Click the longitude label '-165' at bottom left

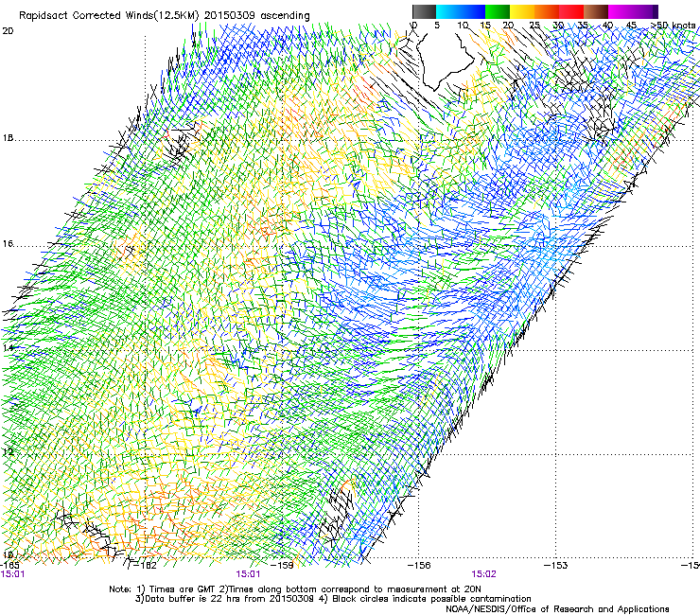tap(10, 565)
